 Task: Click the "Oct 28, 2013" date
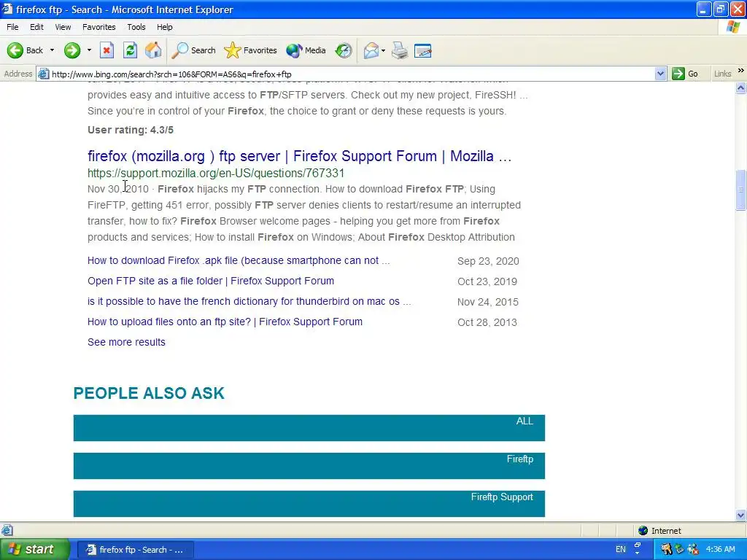tap(487, 322)
